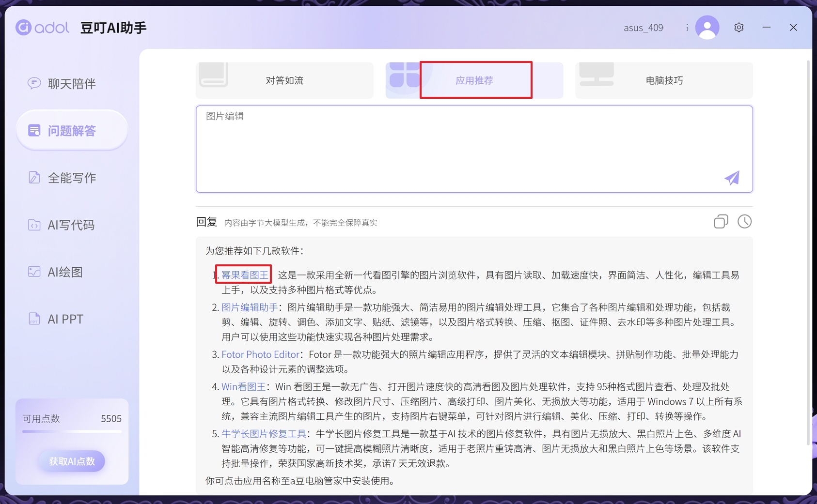The height and width of the screenshot is (504, 817).
Task: Open the 图片编辑助手 app link
Action: [x=250, y=307]
